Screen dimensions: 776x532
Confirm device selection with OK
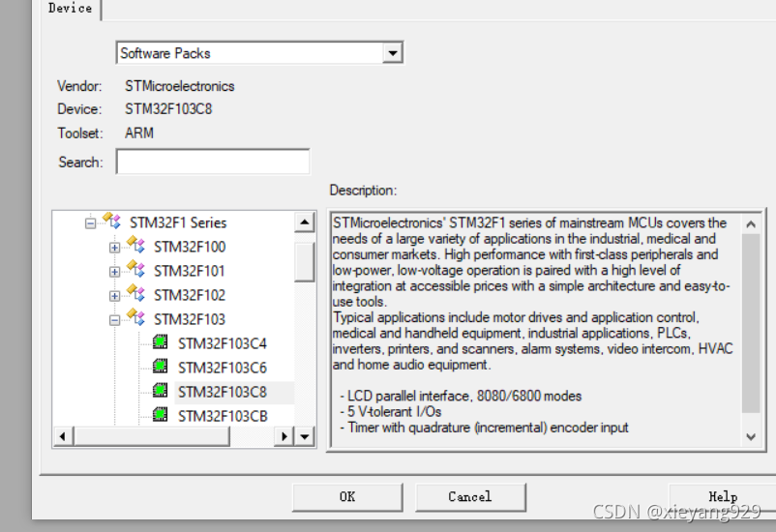pos(347,497)
